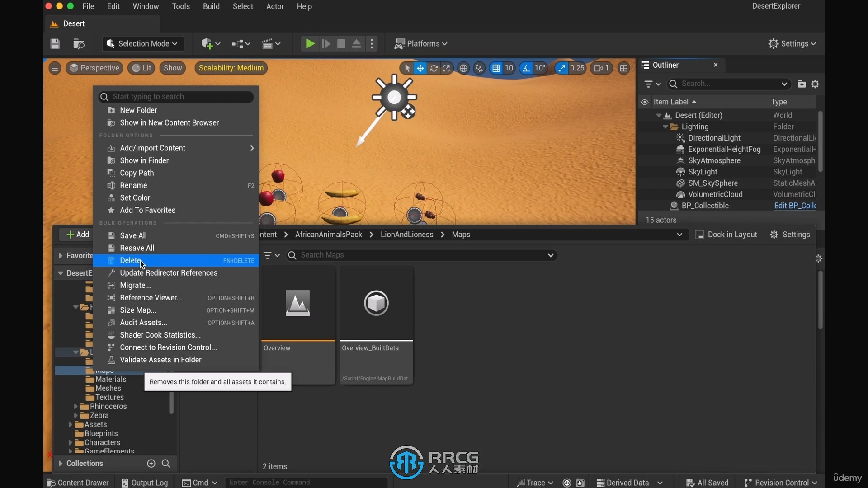Click add collection plus icon
The image size is (868, 488).
(151, 464)
